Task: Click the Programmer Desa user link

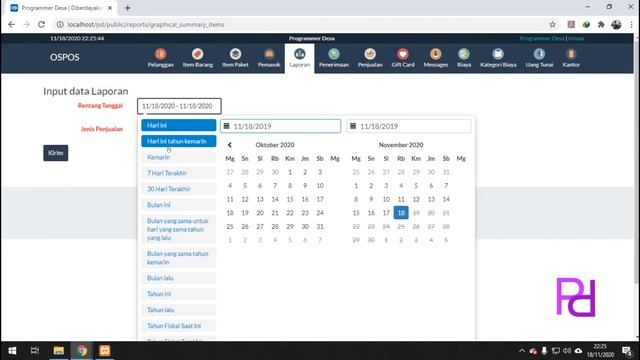Action: pyautogui.click(x=542, y=38)
